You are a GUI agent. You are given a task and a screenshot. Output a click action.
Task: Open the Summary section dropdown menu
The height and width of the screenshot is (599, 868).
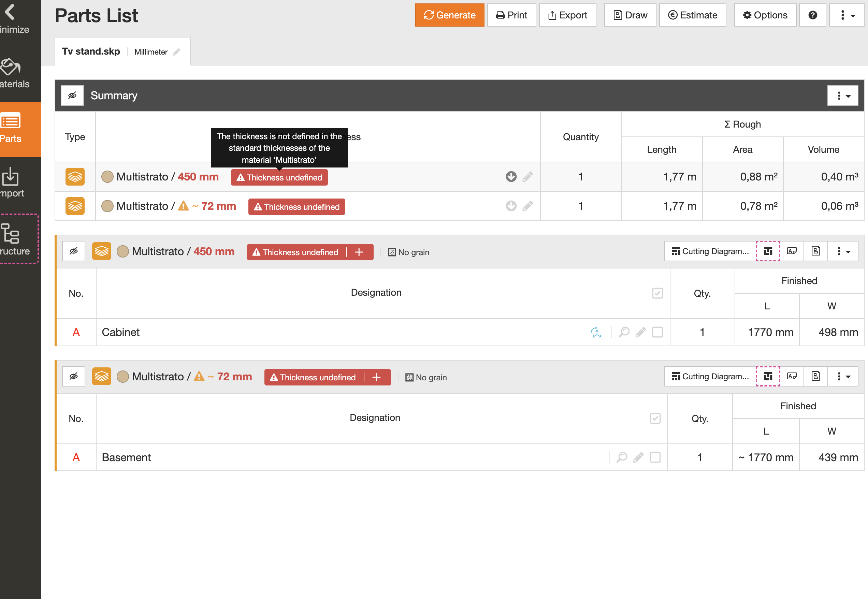tap(842, 96)
